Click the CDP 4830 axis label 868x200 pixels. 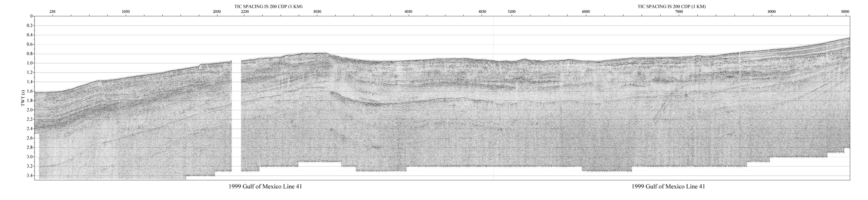pyautogui.click(x=482, y=12)
